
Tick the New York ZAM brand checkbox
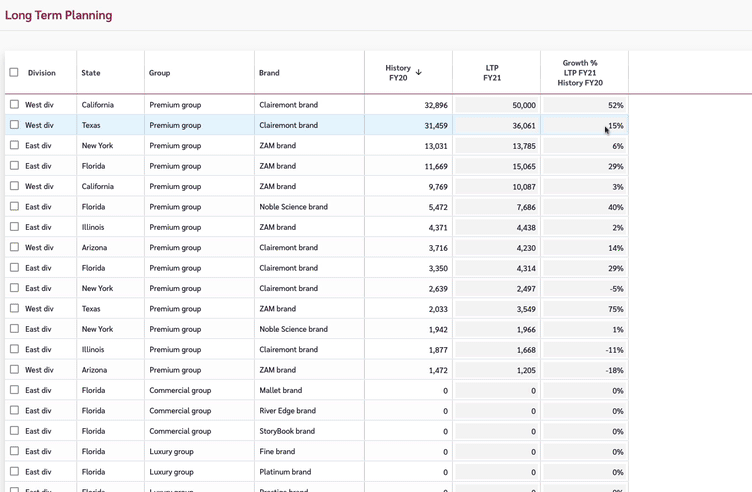14,145
